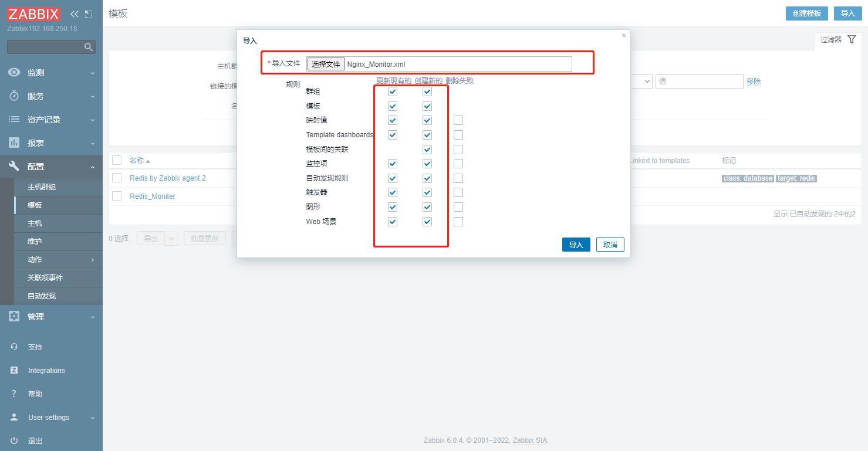This screenshot has height=451, width=868.
Task: Click the Configuration wrench icon
Action: click(14, 167)
